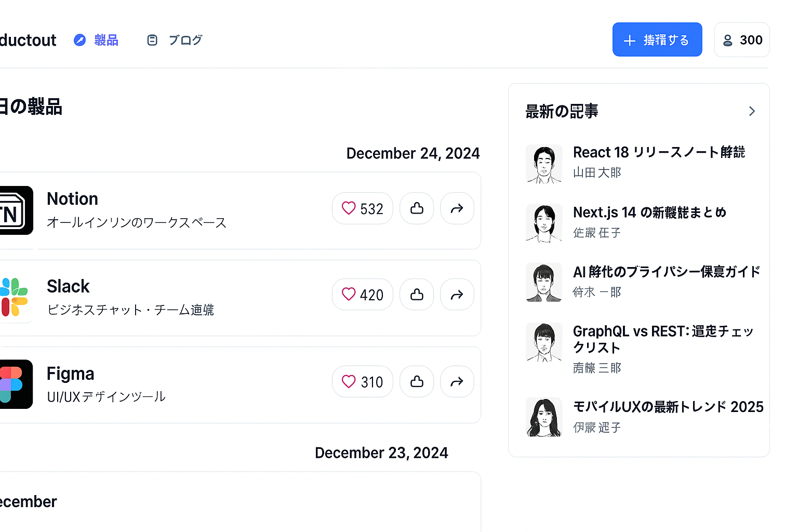Share the Figma product via arrow icon
The width and height of the screenshot is (798, 532).
(457, 382)
